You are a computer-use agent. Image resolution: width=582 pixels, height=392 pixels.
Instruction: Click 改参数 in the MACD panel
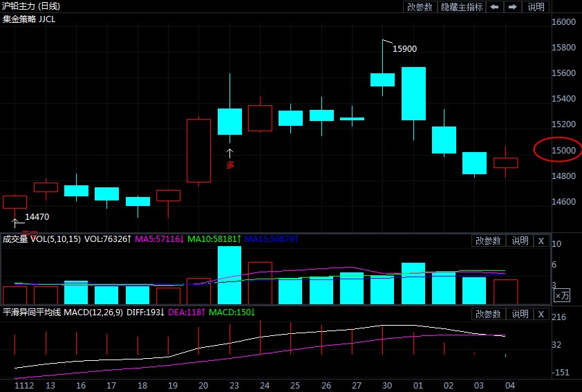488,314
